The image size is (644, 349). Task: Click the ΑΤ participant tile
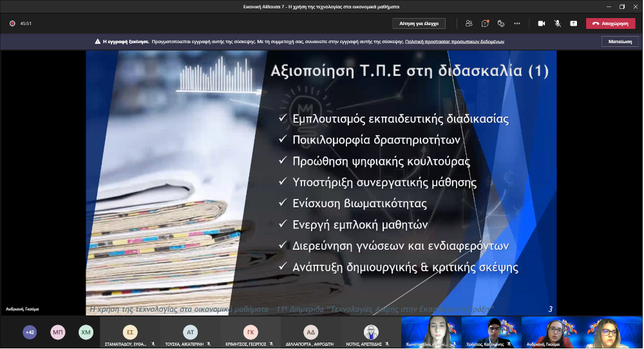[190, 332]
